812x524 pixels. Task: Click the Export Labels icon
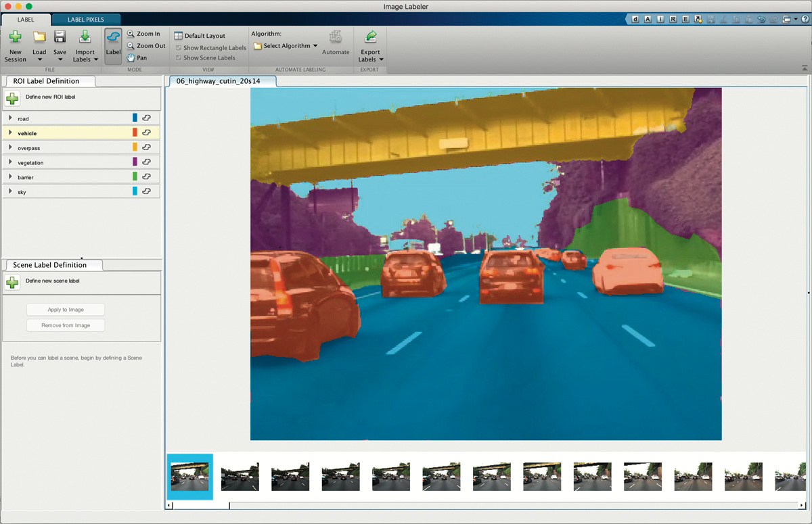coord(370,38)
